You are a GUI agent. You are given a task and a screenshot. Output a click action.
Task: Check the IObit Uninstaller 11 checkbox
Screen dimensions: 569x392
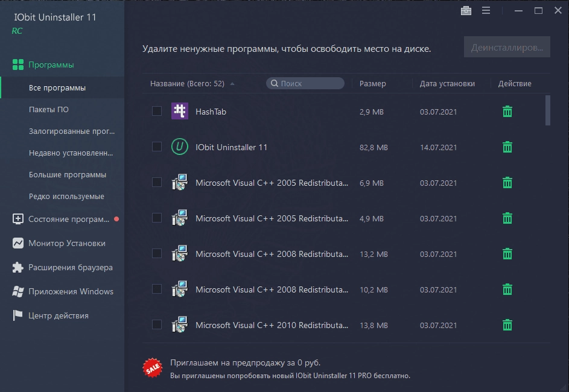157,147
